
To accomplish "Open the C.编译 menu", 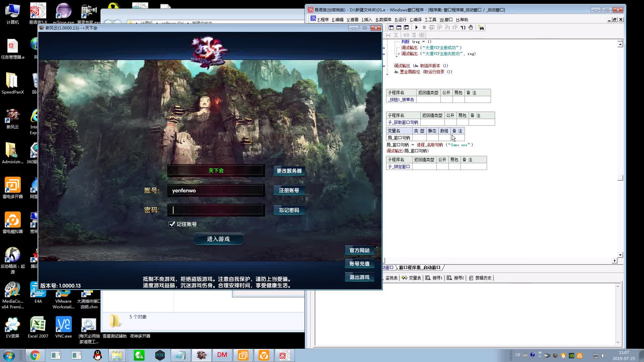I will coord(416,19).
